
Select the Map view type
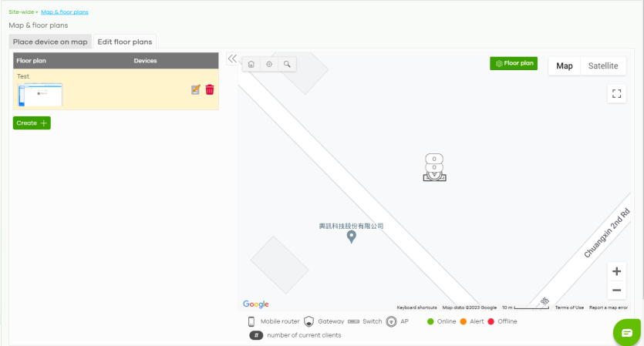(565, 66)
